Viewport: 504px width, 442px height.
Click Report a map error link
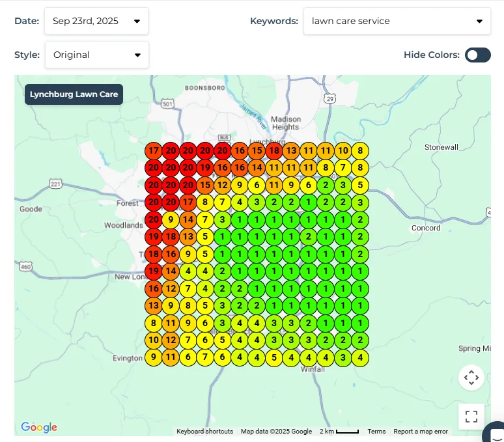coord(421,432)
